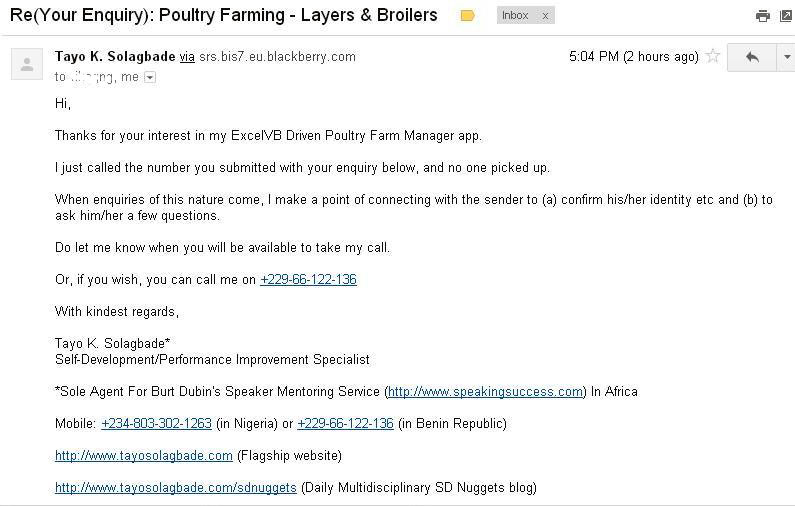Click the Inbox label tag
Image resolution: width=795 pixels, height=506 pixels.
[x=515, y=16]
